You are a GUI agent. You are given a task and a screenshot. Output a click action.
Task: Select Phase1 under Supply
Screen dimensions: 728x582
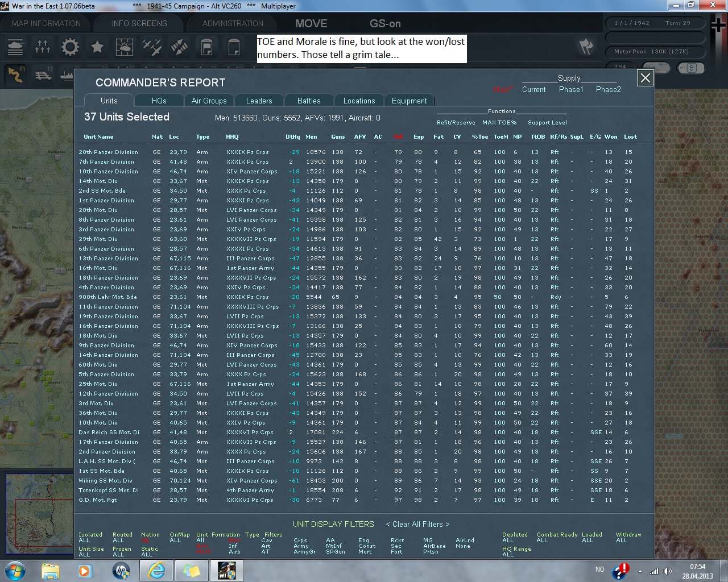pyautogui.click(x=571, y=89)
